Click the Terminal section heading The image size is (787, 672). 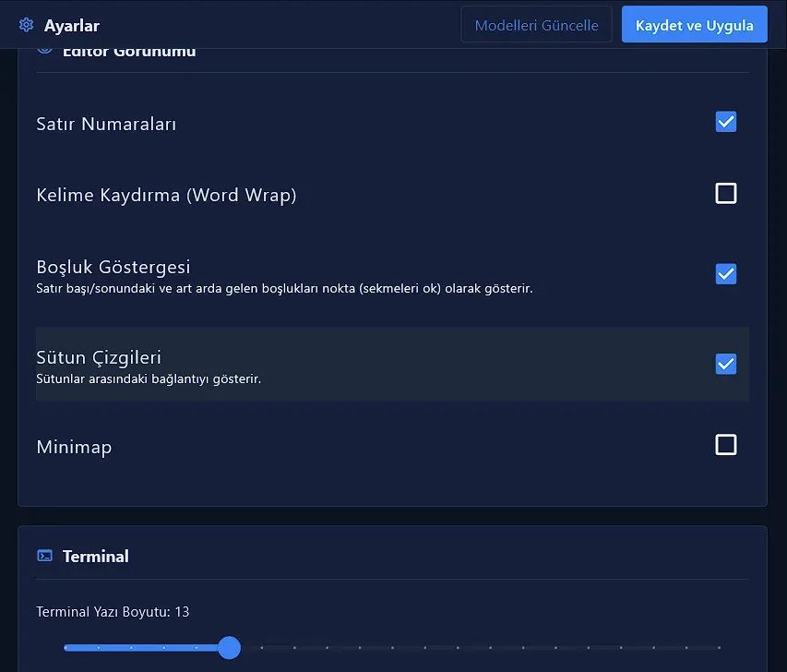click(x=96, y=556)
